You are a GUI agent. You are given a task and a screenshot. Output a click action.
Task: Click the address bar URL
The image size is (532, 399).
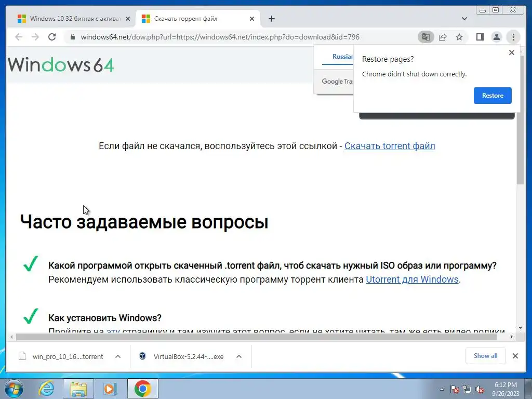coord(220,37)
